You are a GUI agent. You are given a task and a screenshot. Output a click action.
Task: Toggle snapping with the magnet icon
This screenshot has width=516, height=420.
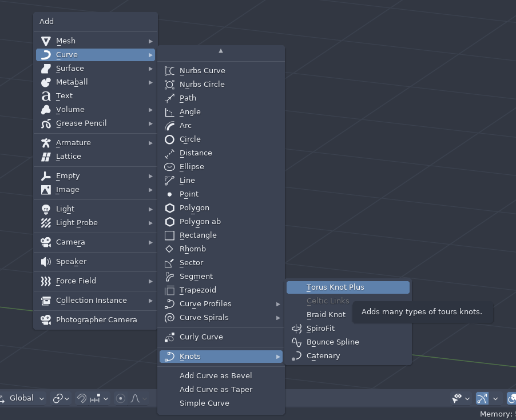82,398
